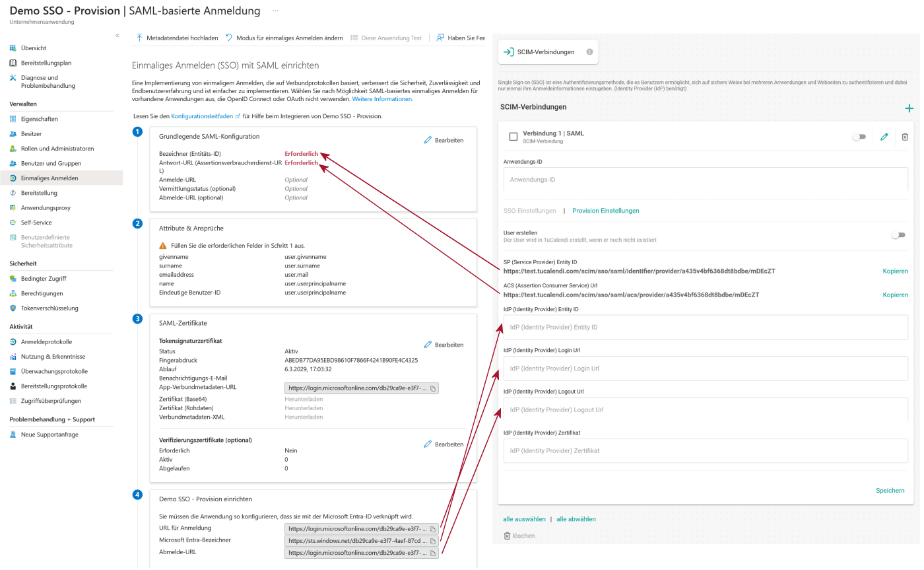Screen dimensions: 924x570
Task: Click the Anwendungs-ID input field
Action: [x=706, y=180]
